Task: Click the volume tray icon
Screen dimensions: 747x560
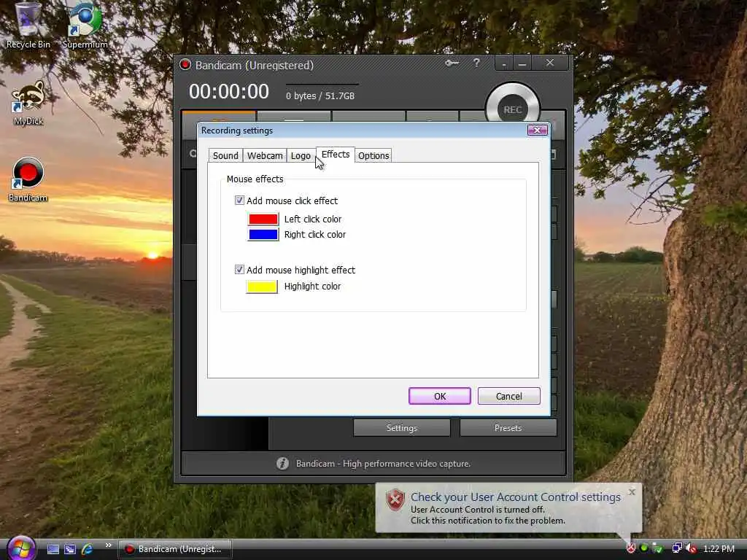Action: click(691, 548)
